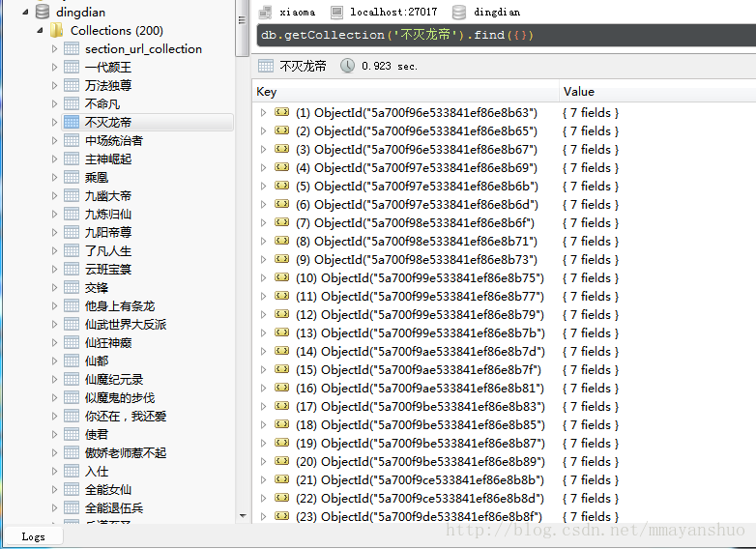The width and height of the screenshot is (756, 549).
Task: Click the 九幽大帝 collection table icon
Action: click(x=72, y=195)
